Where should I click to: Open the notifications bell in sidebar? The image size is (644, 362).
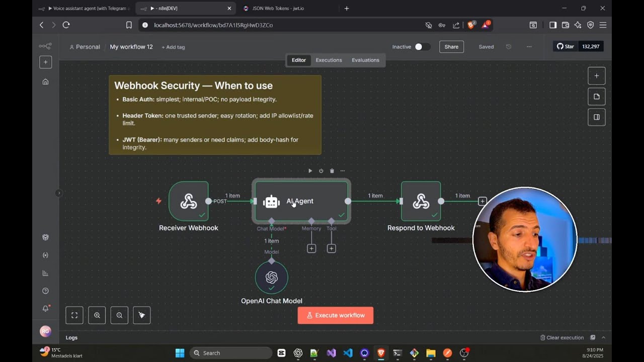click(45, 308)
